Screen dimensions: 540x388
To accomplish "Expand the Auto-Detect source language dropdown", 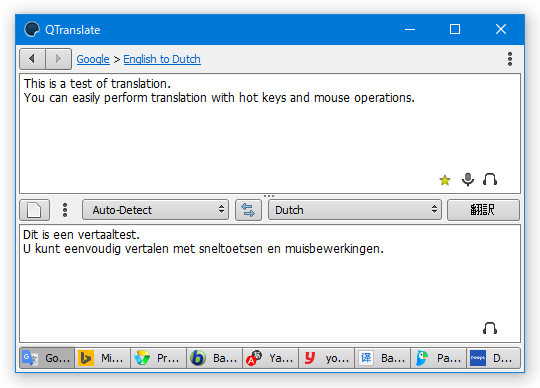I will (155, 210).
